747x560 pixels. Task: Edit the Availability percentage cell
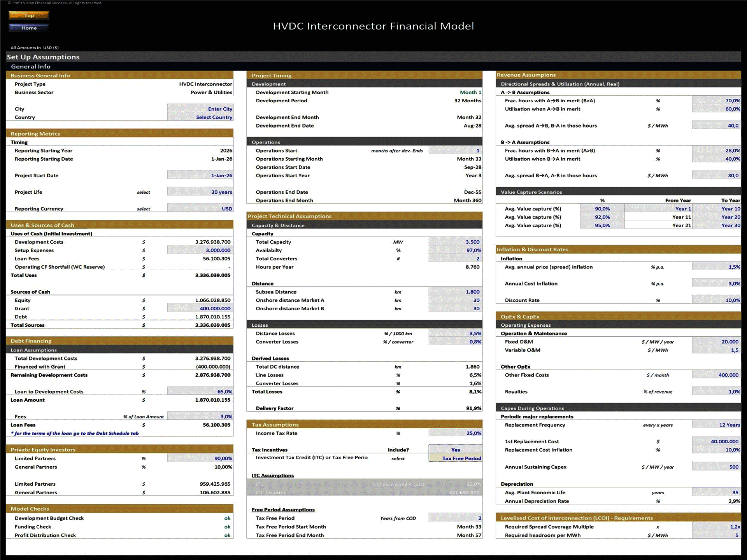(454, 250)
